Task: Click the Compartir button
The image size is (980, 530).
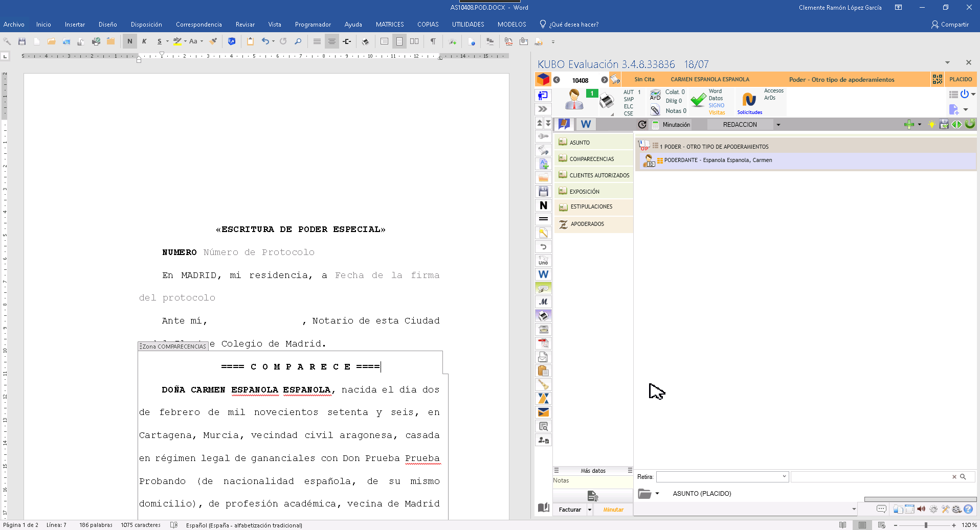Action: point(950,24)
